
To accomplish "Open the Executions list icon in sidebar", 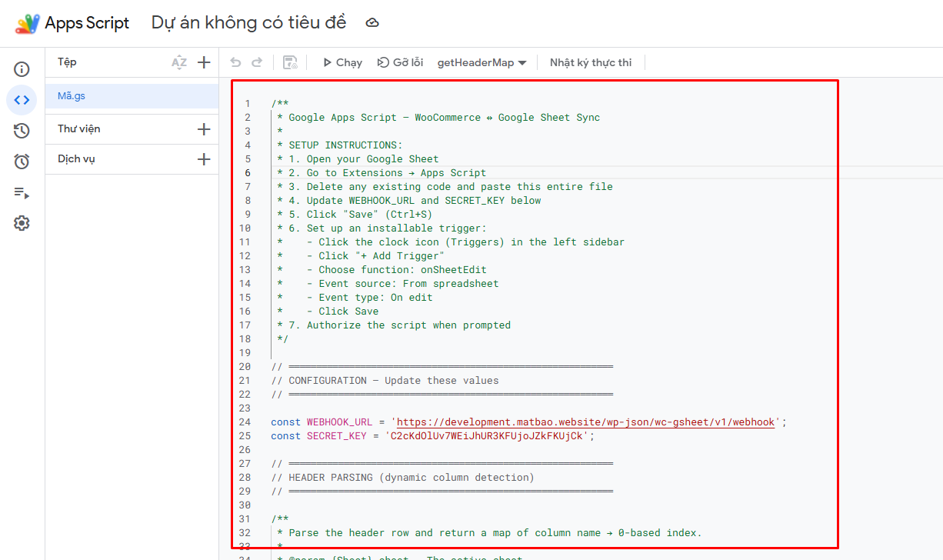I will 22,192.
